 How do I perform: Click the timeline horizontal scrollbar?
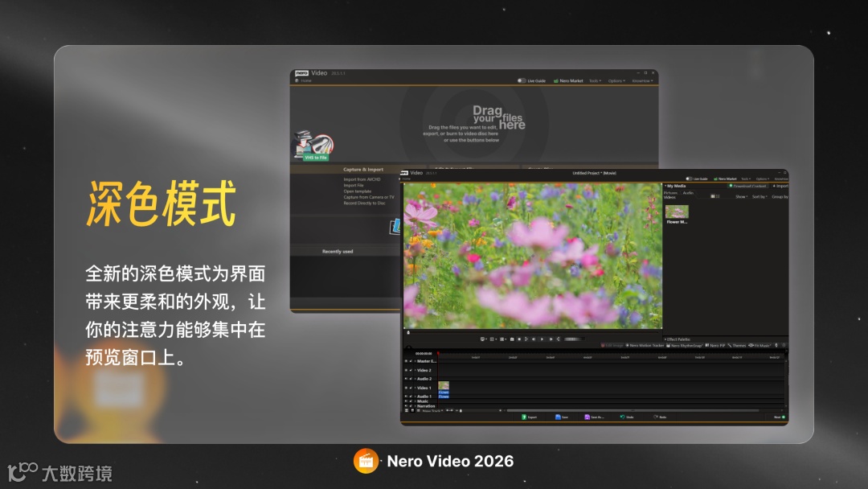point(633,410)
